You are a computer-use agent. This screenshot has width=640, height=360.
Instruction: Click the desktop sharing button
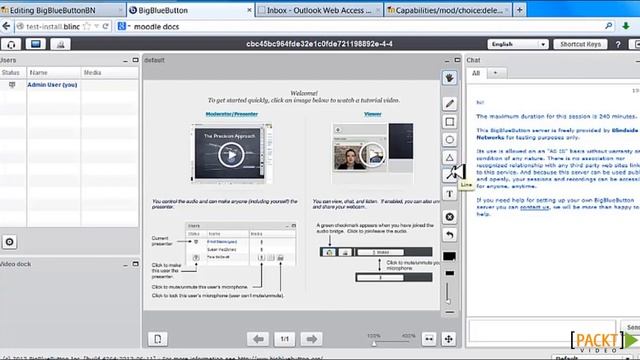coord(36,44)
